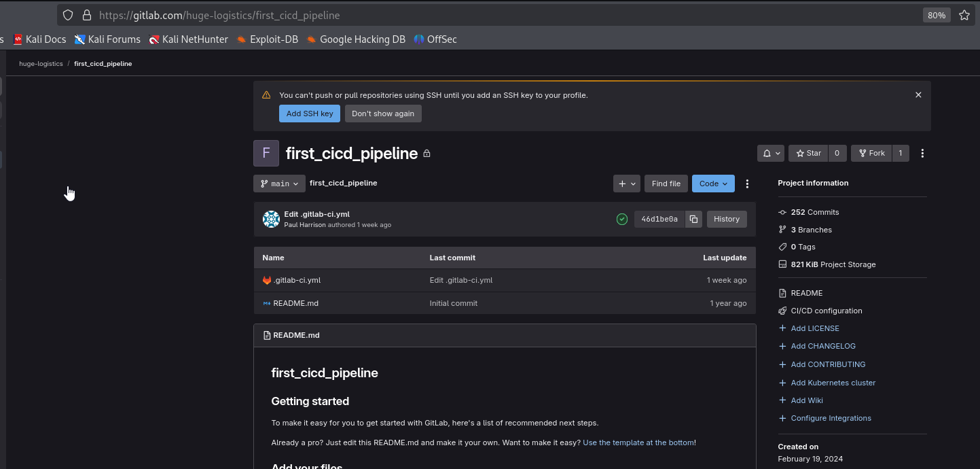Open the README.md file in table

(x=295, y=303)
